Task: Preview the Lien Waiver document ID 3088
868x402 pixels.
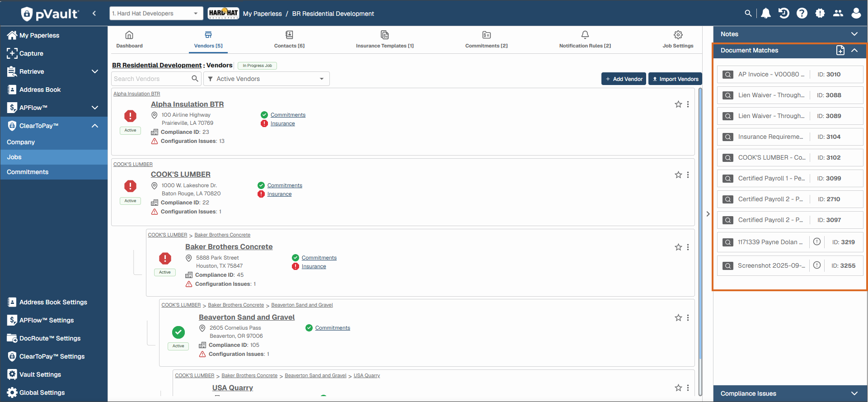Action: [728, 95]
